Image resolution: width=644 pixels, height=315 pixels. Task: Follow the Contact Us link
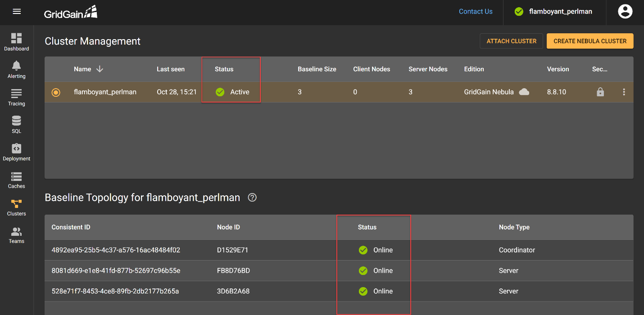coord(476,12)
